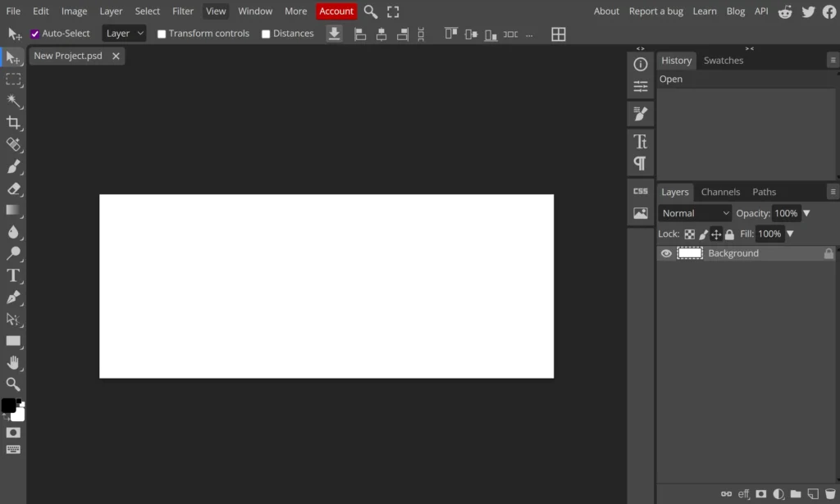Enable Transform controls checkbox
840x504 pixels.
162,34
